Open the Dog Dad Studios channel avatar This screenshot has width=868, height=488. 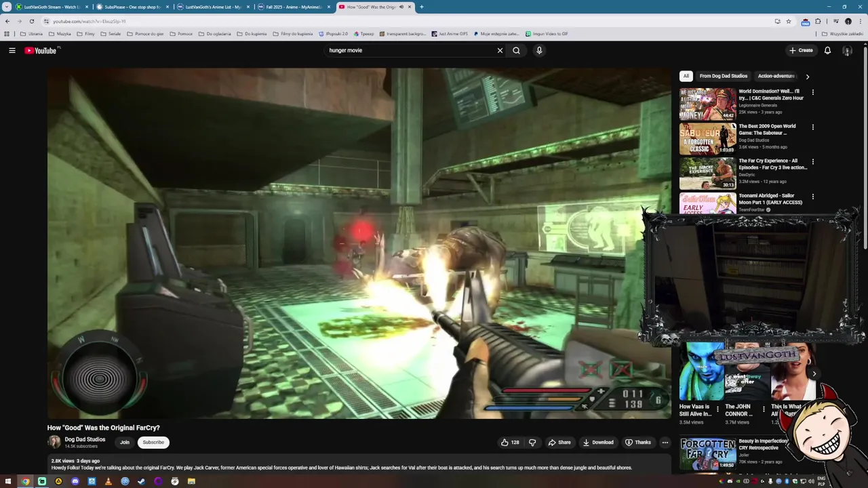coord(54,442)
